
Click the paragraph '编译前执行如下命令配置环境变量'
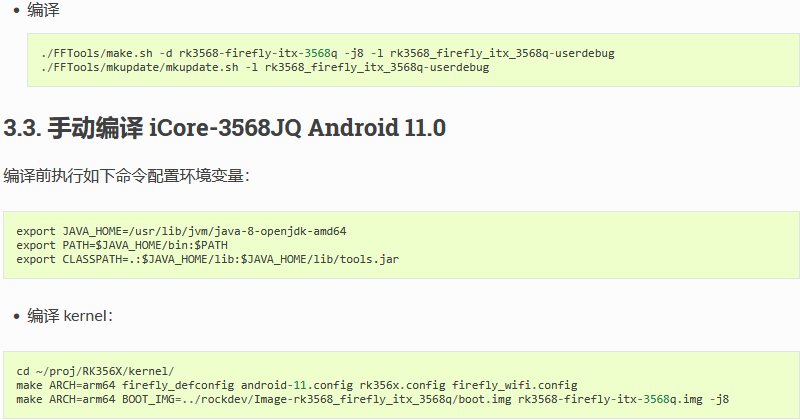(126, 176)
